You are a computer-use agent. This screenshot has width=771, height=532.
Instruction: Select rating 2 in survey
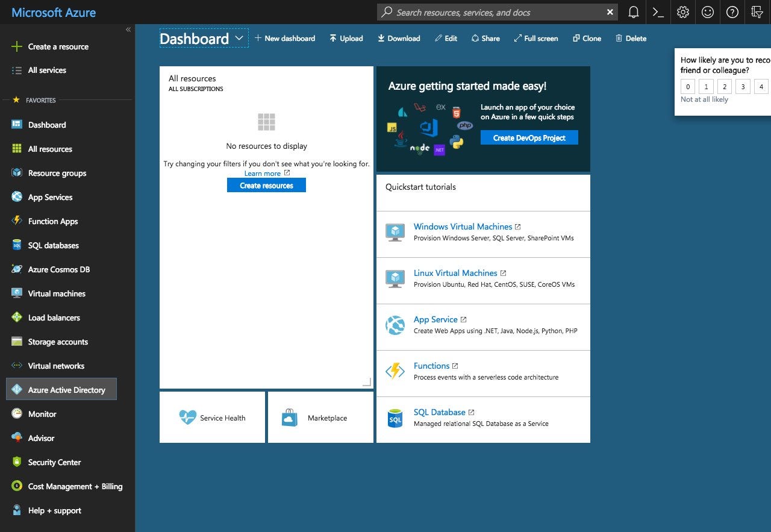click(725, 87)
